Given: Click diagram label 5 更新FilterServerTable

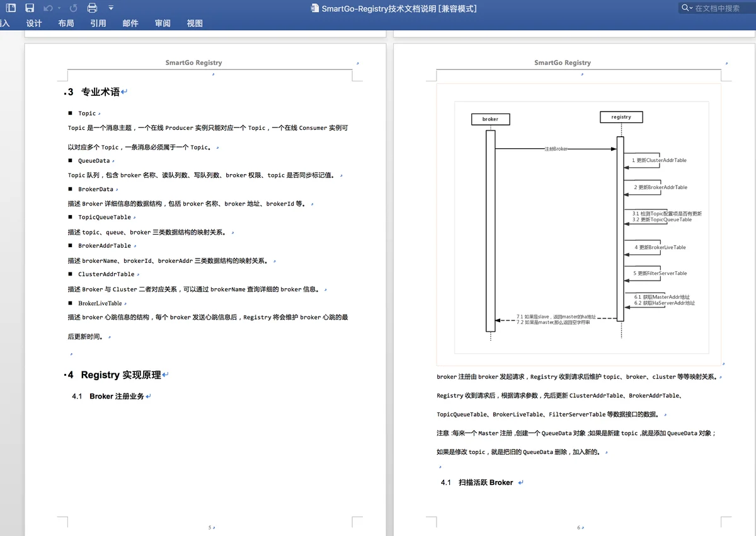Looking at the screenshot, I should tap(660, 274).
